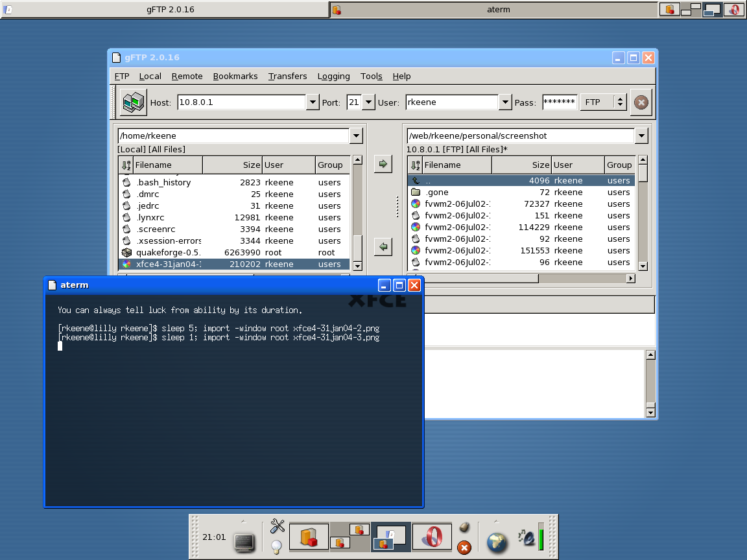This screenshot has width=747, height=560.
Task: Switch to Opera workspace in bottom pager
Action: (x=432, y=537)
